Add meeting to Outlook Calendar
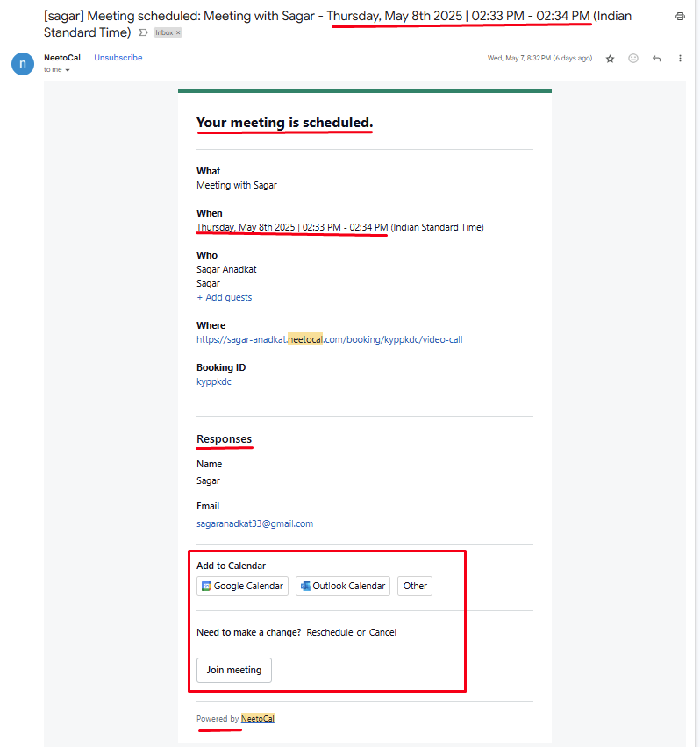This screenshot has width=700, height=747. (x=343, y=586)
